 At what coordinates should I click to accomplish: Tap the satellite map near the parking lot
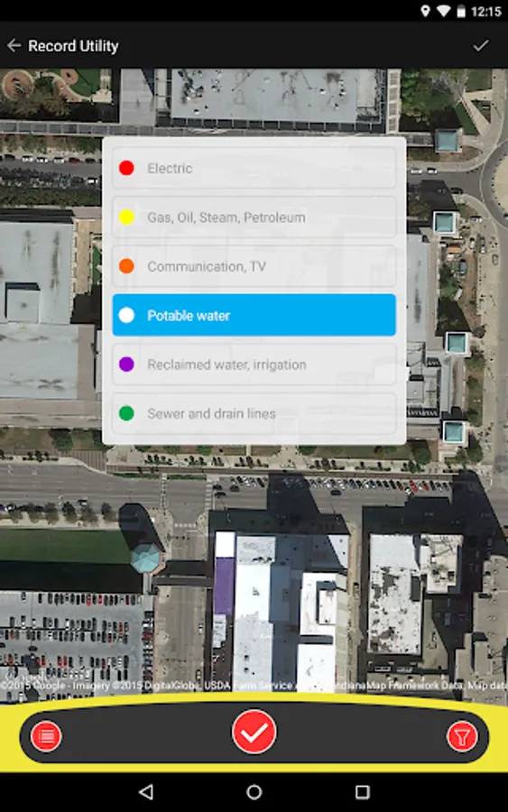tap(72, 637)
